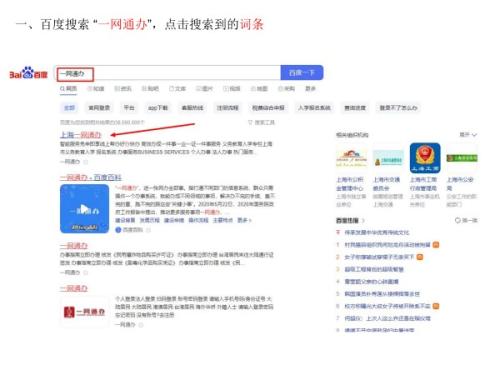This screenshot has height=375, width=500.
Task: Open the 搜索工具 filter icon
Action: tap(250, 122)
